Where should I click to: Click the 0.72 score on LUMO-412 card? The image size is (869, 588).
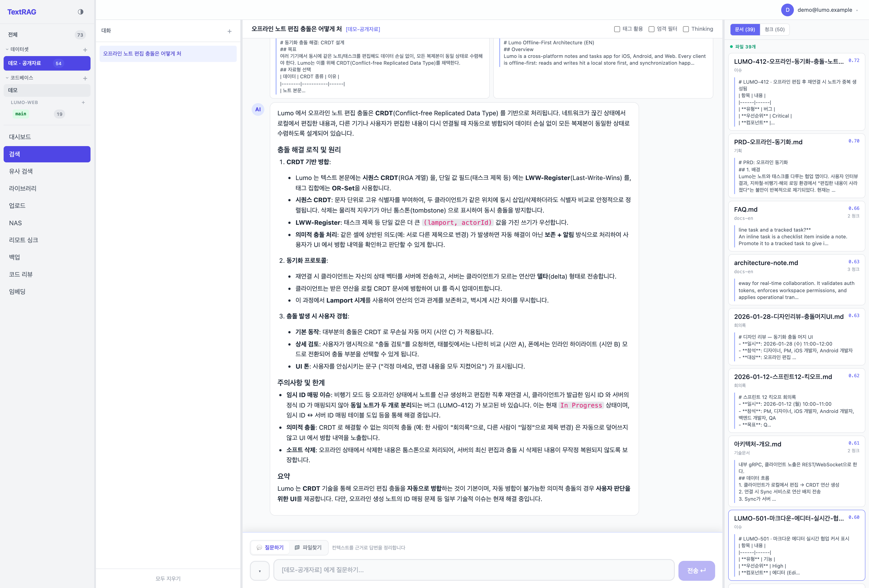pyautogui.click(x=854, y=61)
